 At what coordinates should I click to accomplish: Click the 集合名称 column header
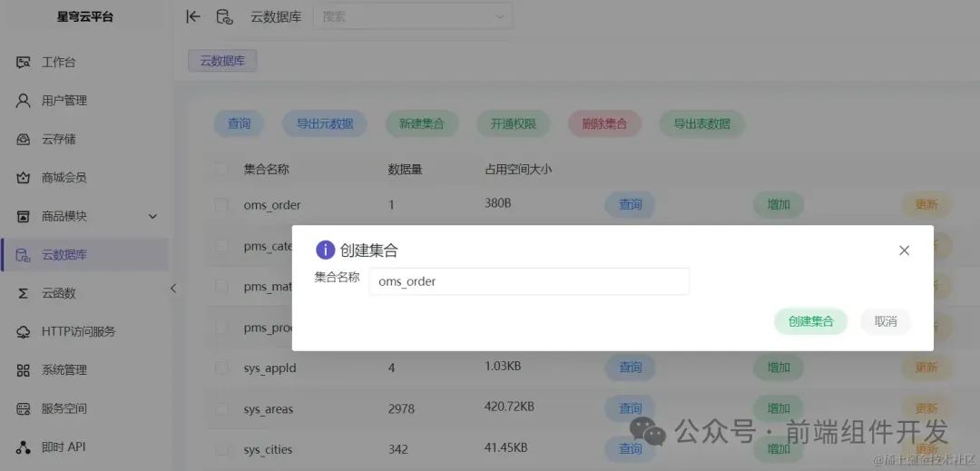pyautogui.click(x=266, y=169)
